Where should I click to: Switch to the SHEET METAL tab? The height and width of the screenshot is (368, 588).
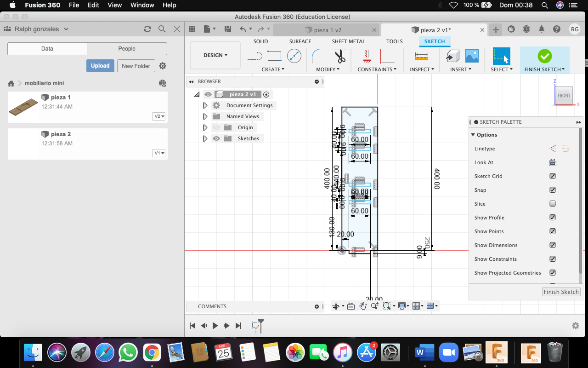click(x=348, y=41)
